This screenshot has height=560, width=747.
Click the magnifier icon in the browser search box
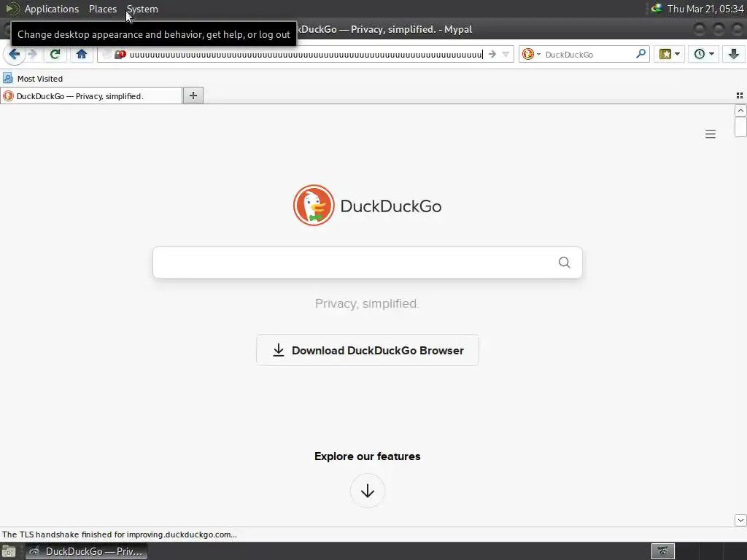coord(640,54)
